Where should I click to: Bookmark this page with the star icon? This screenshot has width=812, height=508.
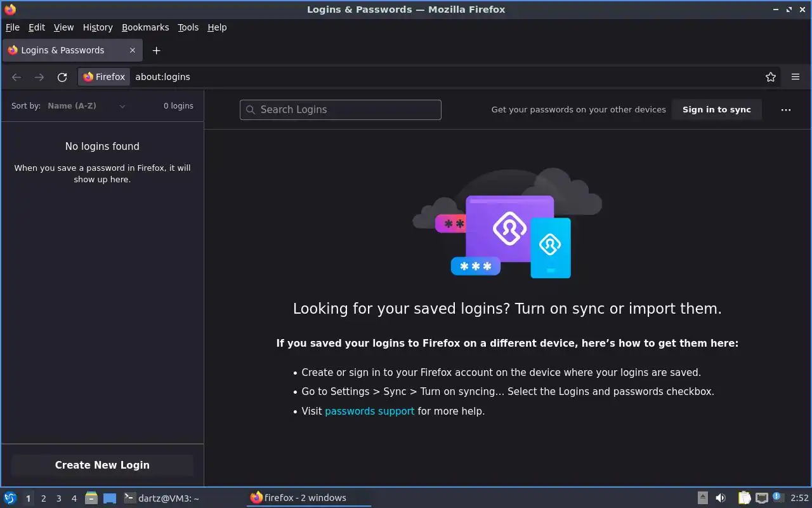click(771, 77)
